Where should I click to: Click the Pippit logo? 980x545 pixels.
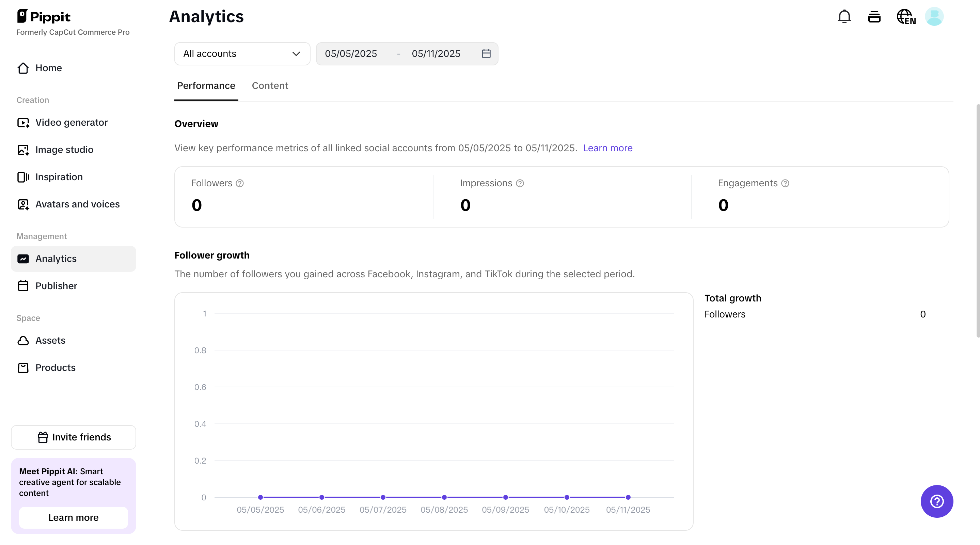pyautogui.click(x=44, y=16)
